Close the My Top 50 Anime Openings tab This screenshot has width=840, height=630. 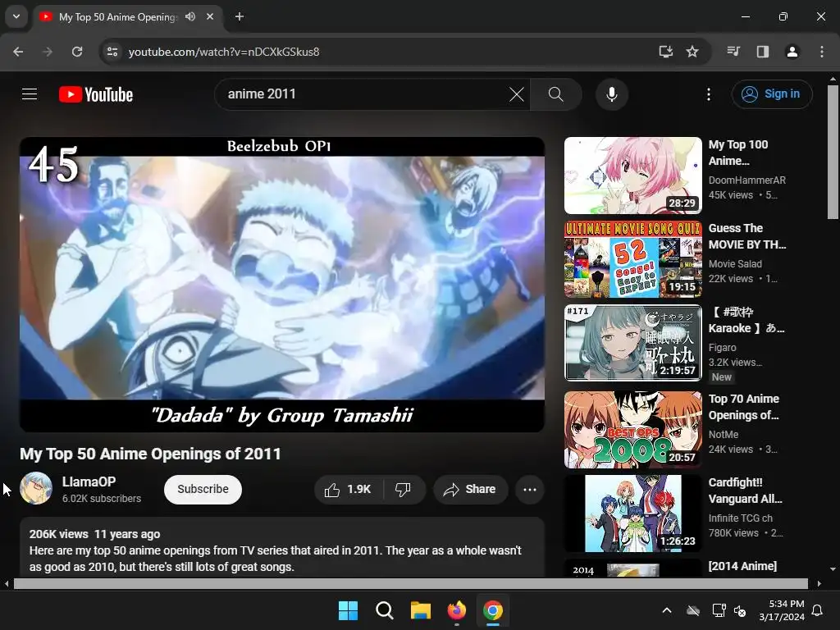[210, 16]
